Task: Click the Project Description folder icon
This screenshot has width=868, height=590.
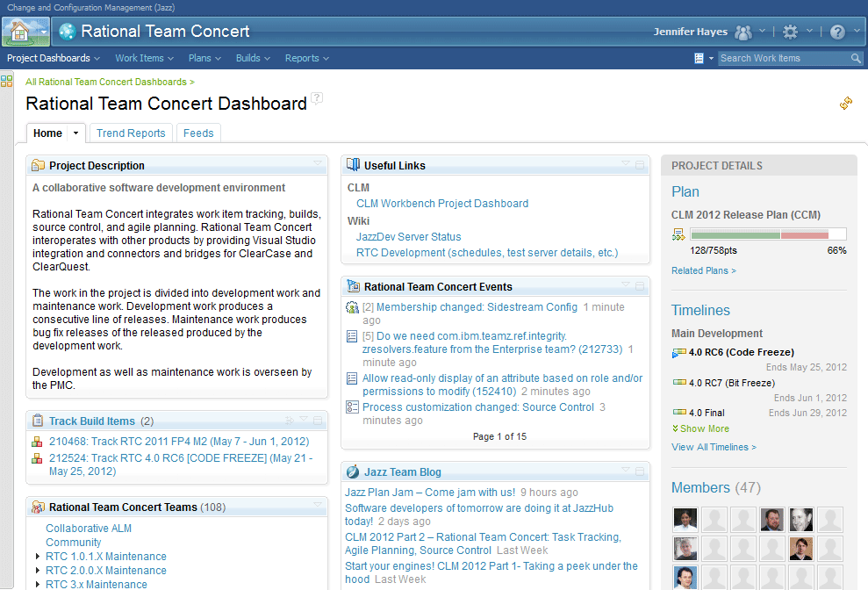Action: pos(39,165)
